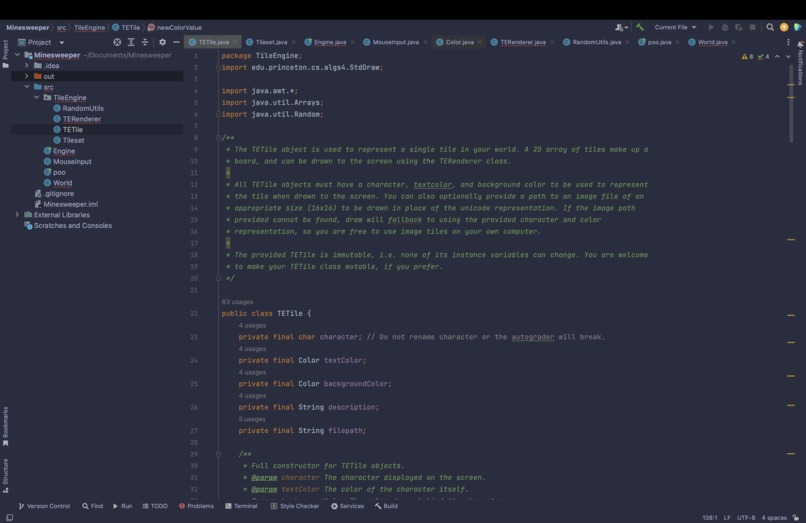This screenshot has height=523, width=806.
Task: Click '83 usages' hint above class
Action: (237, 302)
